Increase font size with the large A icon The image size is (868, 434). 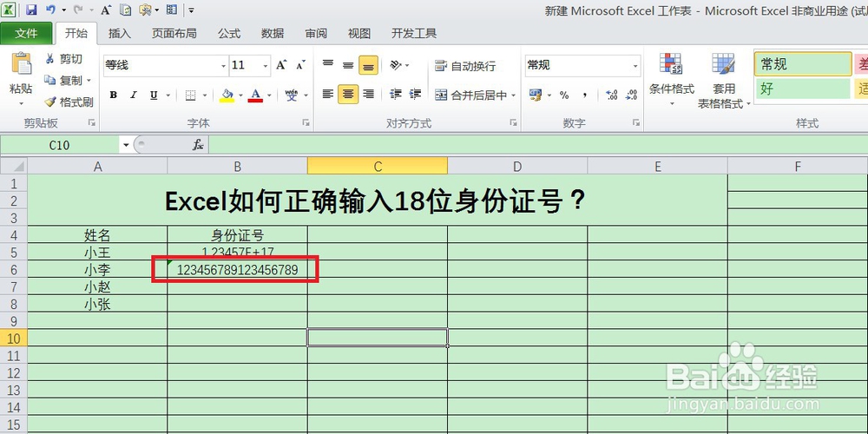281,65
